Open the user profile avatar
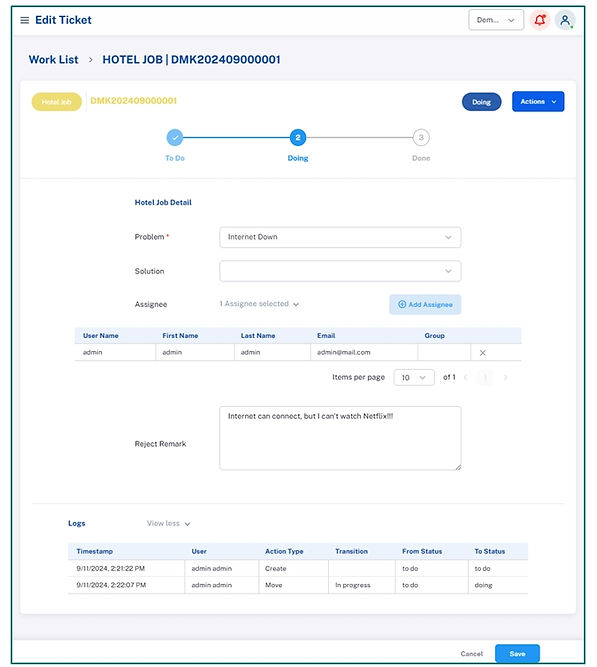This screenshot has height=667, width=597. click(x=565, y=20)
